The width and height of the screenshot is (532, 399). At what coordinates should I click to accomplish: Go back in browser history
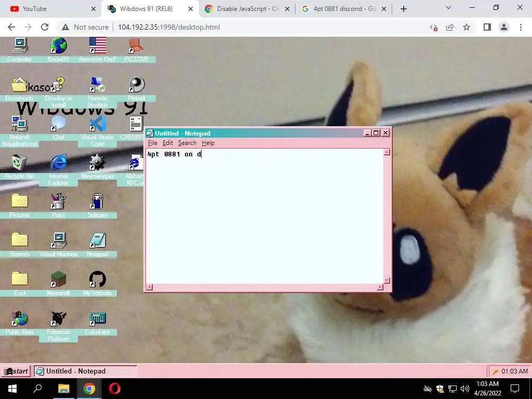[x=11, y=27]
